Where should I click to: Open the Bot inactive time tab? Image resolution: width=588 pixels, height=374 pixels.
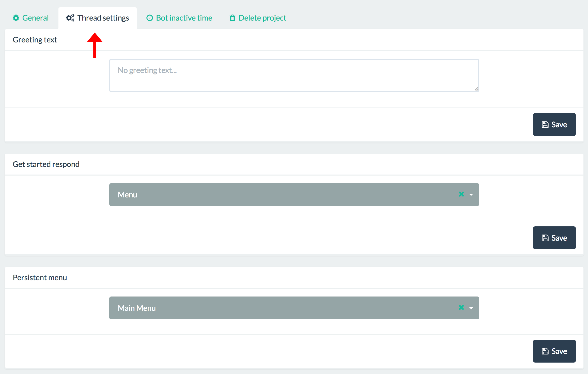(184, 18)
